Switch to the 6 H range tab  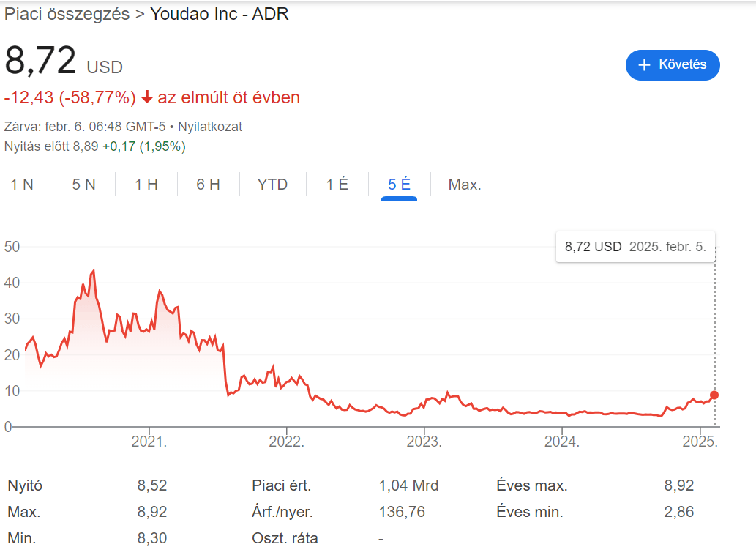[x=208, y=185]
